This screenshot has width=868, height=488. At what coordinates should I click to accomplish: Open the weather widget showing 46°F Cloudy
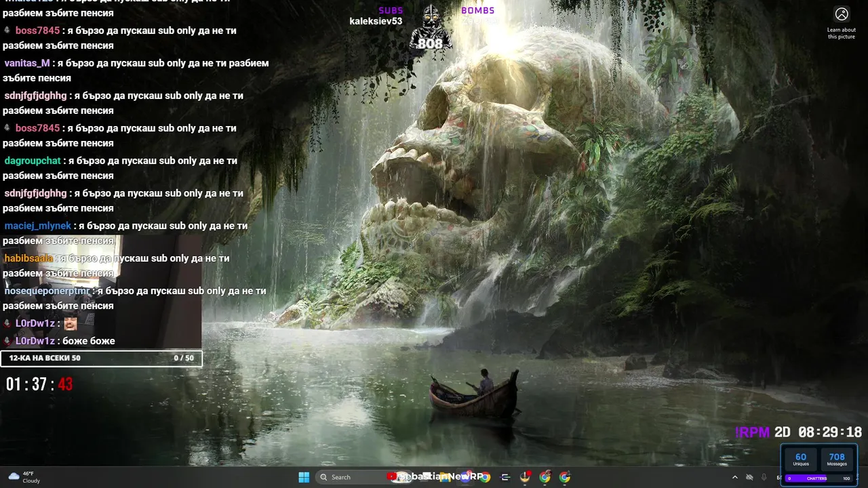tap(23, 477)
